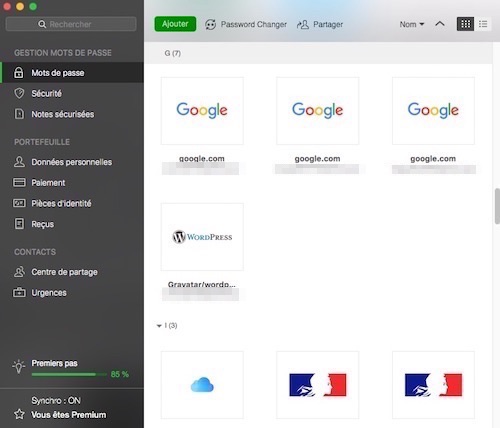
Task: Click the lightbulb icon beside Premiers pas
Action: click(19, 367)
